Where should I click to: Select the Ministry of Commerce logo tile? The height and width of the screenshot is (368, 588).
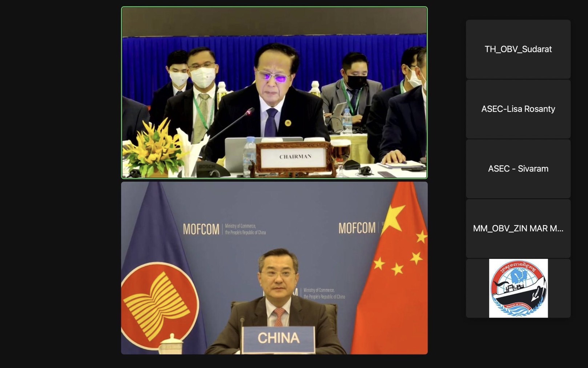518,288
